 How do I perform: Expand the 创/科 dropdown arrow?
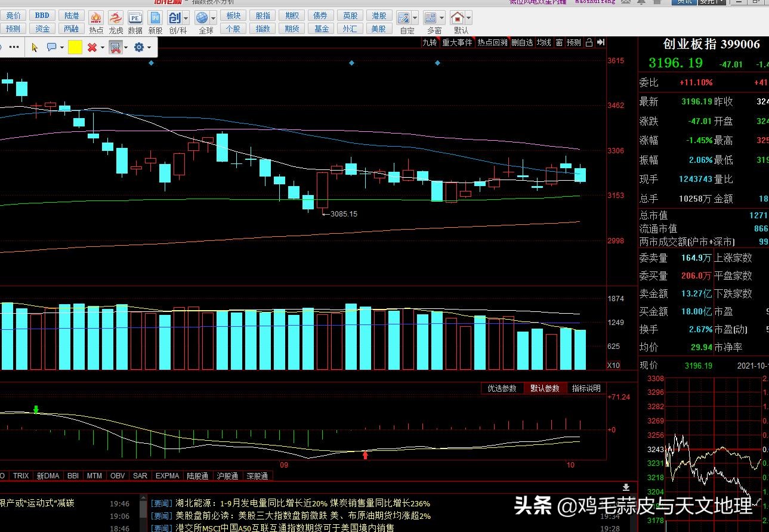[x=186, y=18]
